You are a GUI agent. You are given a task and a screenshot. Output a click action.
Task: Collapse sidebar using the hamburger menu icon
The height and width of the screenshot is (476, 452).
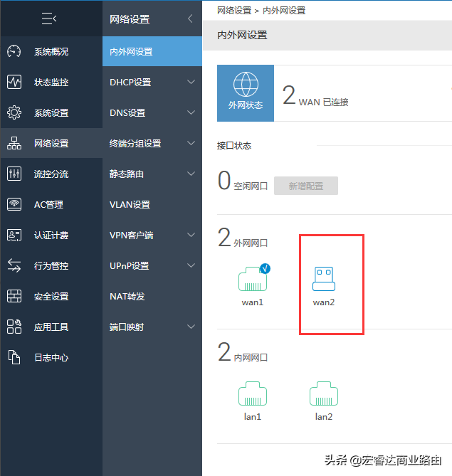[49, 18]
